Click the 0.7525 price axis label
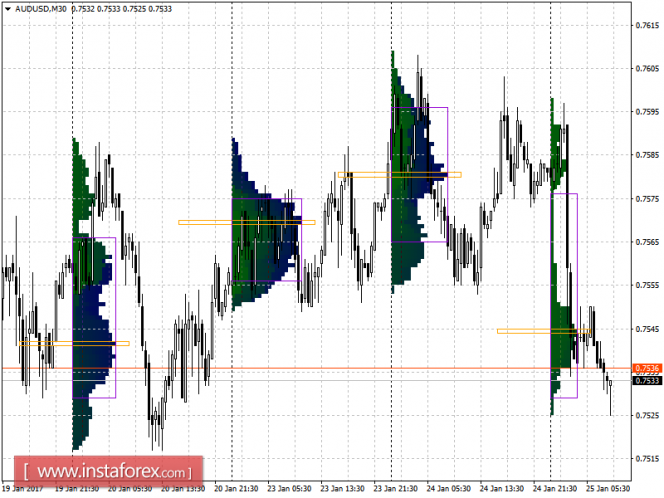Image resolution: width=664 pixels, height=498 pixels. pyautogui.click(x=646, y=415)
